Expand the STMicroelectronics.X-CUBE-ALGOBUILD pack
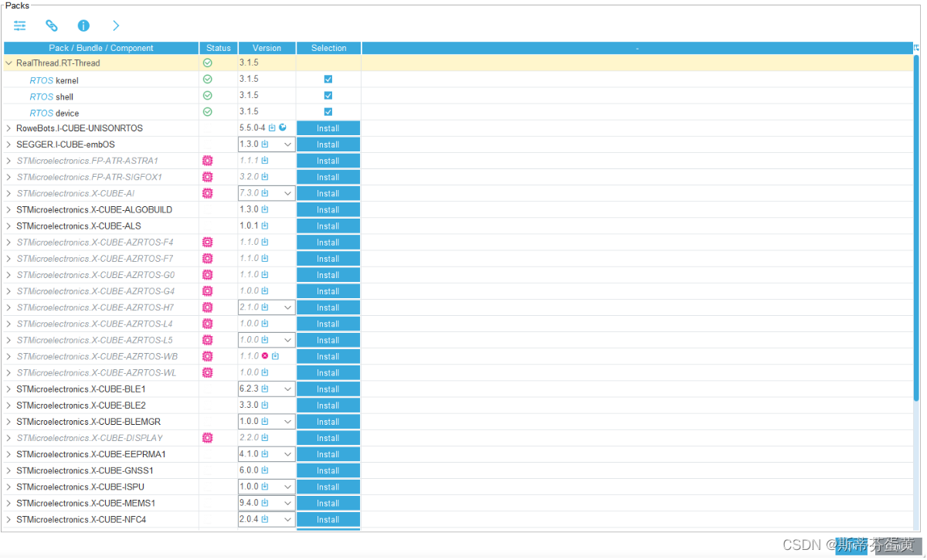The width and height of the screenshot is (927, 560). pyautogui.click(x=9, y=209)
